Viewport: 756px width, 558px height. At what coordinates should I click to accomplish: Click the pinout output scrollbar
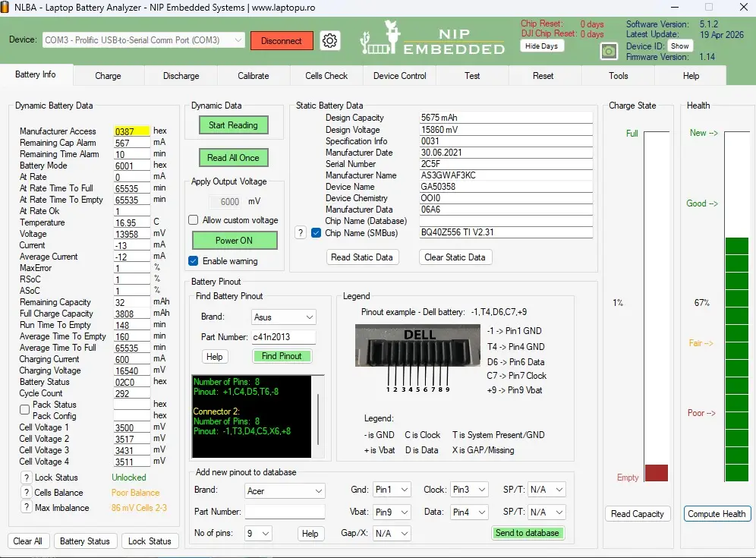point(318,417)
